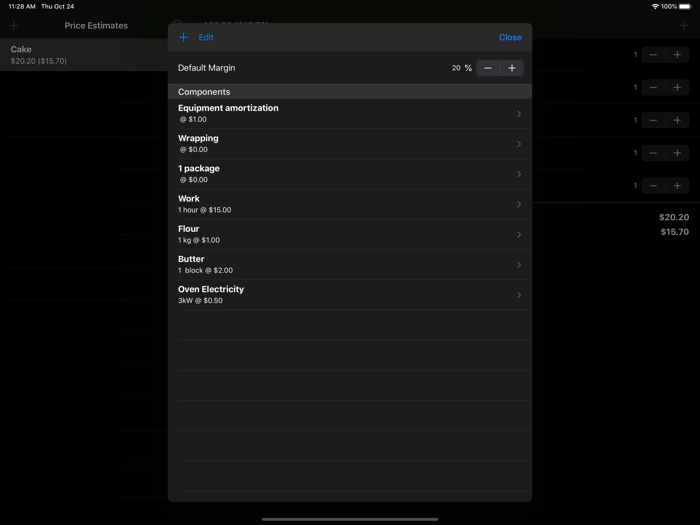Tap the plus icon at top right
Image resolution: width=700 pixels, height=525 pixels.
pos(684,25)
